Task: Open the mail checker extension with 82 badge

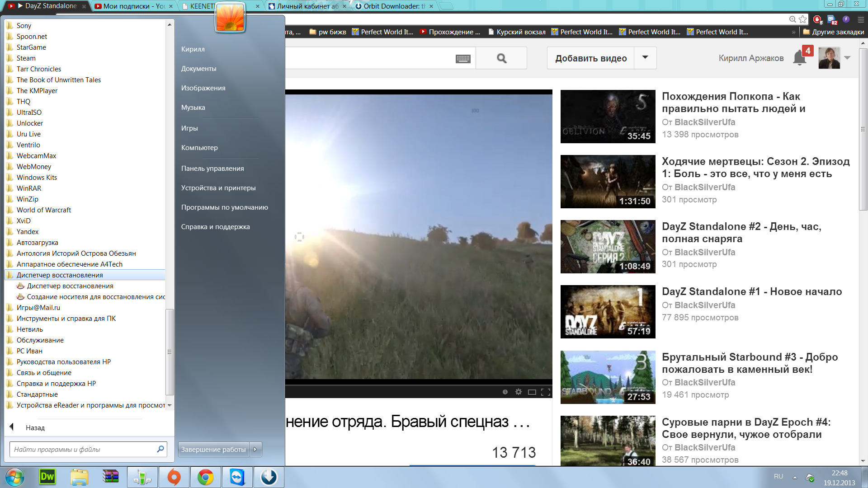Action: (832, 19)
